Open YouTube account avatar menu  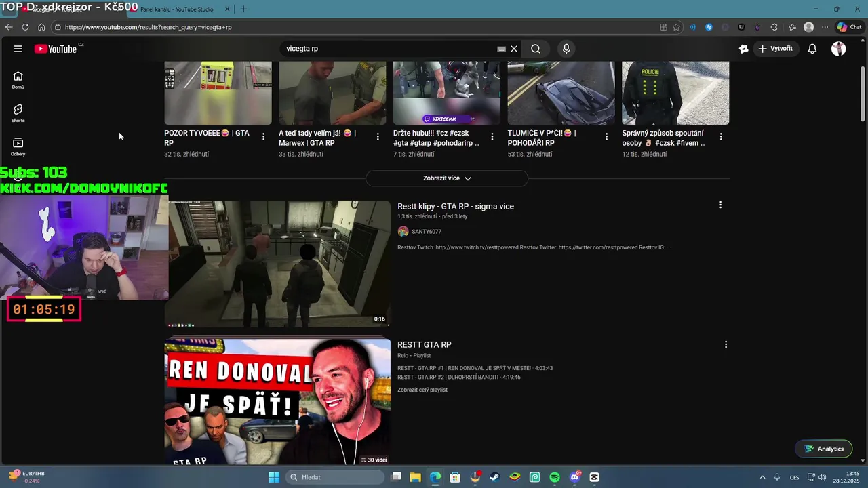click(839, 49)
